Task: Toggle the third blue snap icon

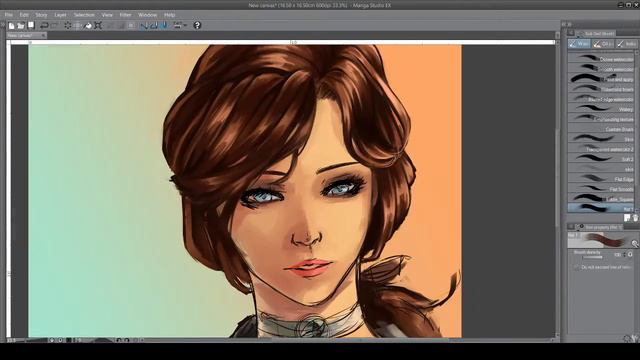Action: point(164,26)
